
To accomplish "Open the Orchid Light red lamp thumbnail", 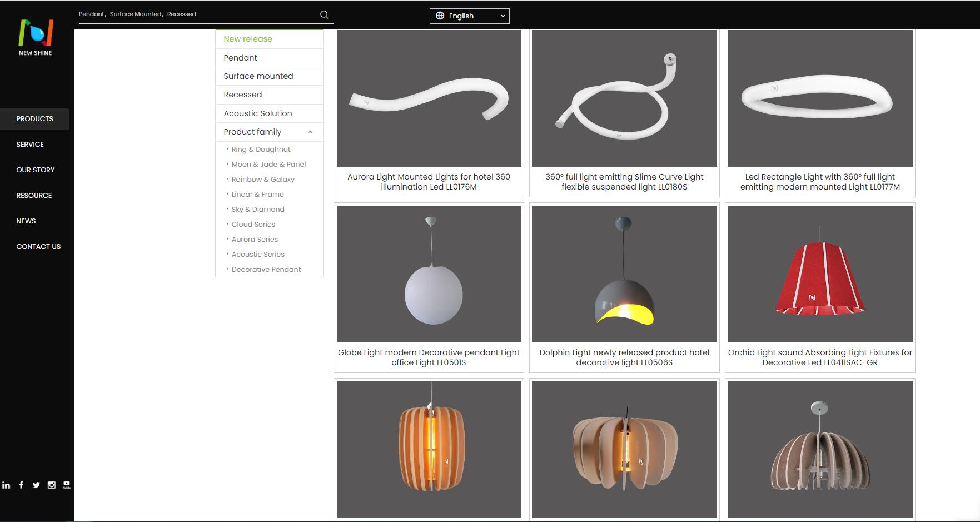I will point(820,274).
